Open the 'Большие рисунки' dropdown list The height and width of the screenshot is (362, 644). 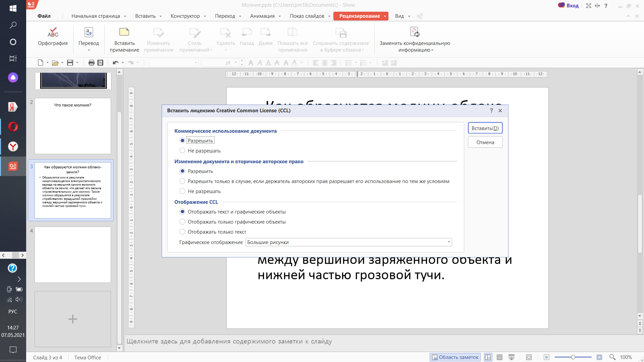[x=449, y=242]
